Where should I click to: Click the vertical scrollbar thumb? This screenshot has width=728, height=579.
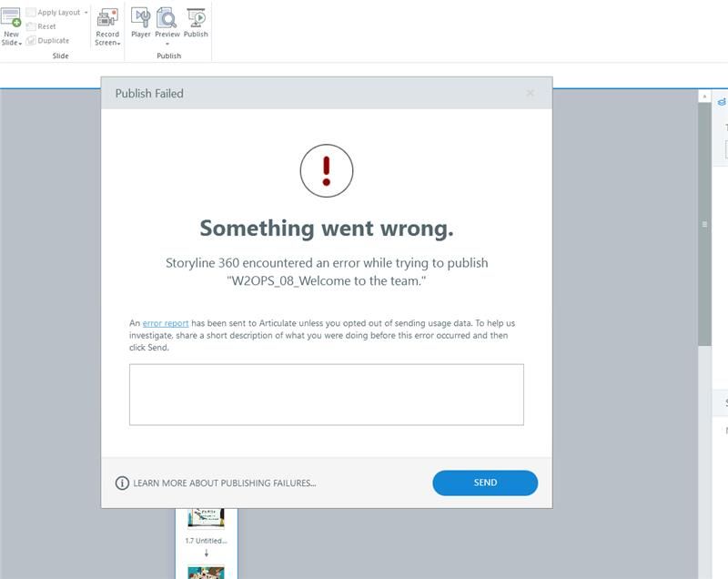[x=704, y=224]
